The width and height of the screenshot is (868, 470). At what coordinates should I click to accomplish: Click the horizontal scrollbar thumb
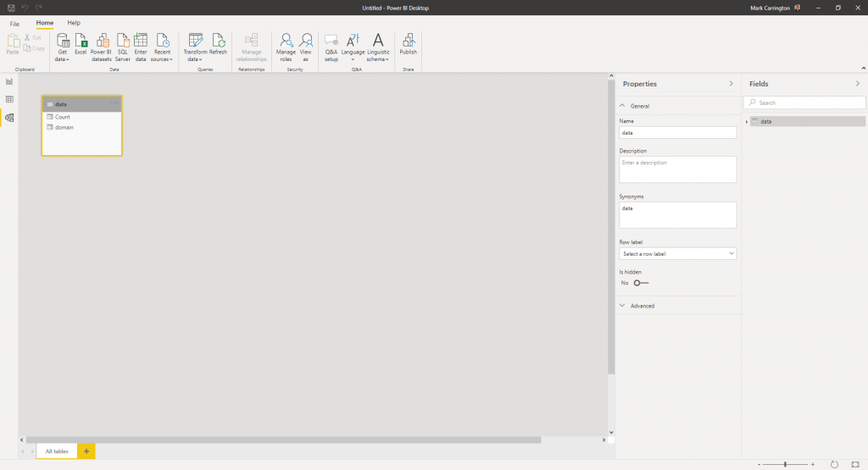pyautogui.click(x=283, y=440)
